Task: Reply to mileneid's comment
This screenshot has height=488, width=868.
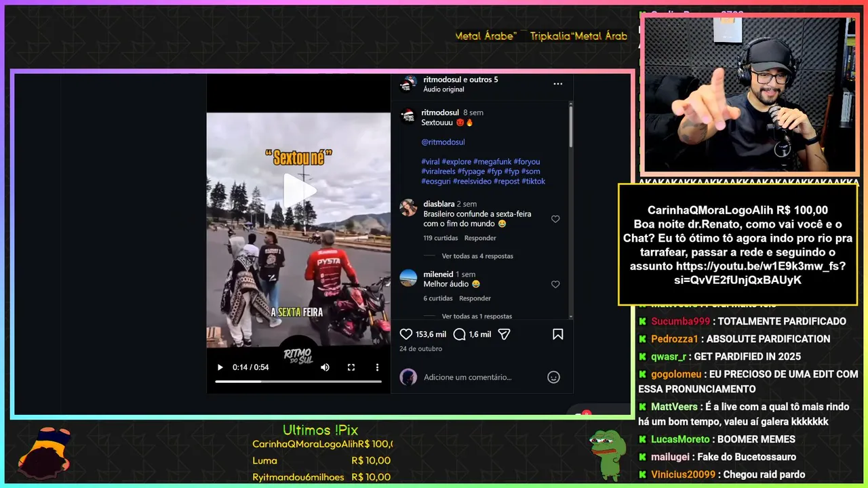Action: [475, 299]
